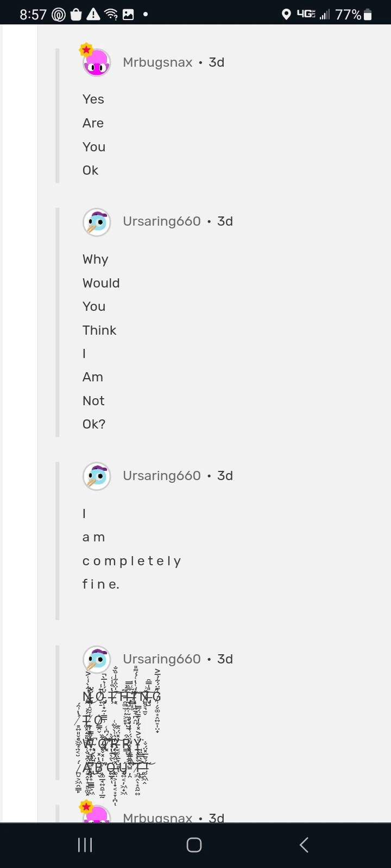Tap the second Ursaring660 avatar thumbnail
The width and height of the screenshot is (391, 868).
(96, 476)
